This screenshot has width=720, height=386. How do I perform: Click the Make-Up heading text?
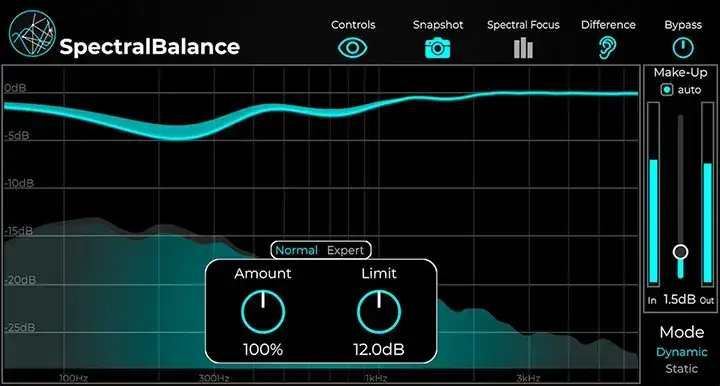[681, 73]
